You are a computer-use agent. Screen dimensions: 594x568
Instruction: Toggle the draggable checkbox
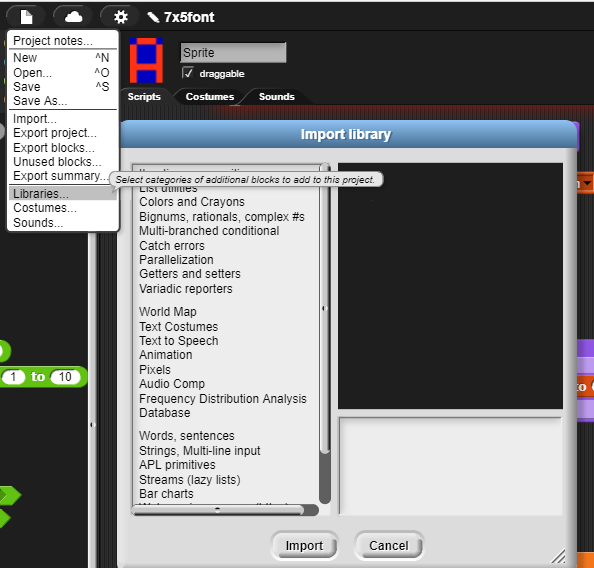pyautogui.click(x=188, y=72)
